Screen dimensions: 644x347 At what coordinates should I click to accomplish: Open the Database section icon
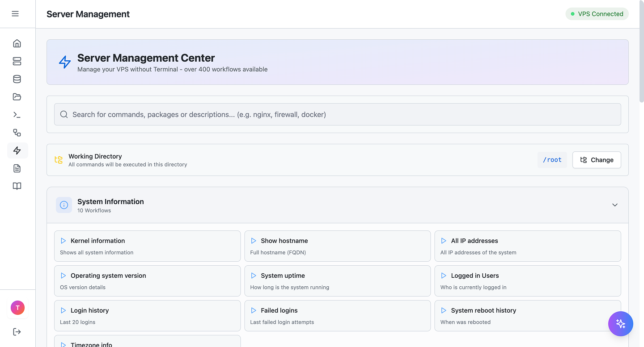point(17,79)
